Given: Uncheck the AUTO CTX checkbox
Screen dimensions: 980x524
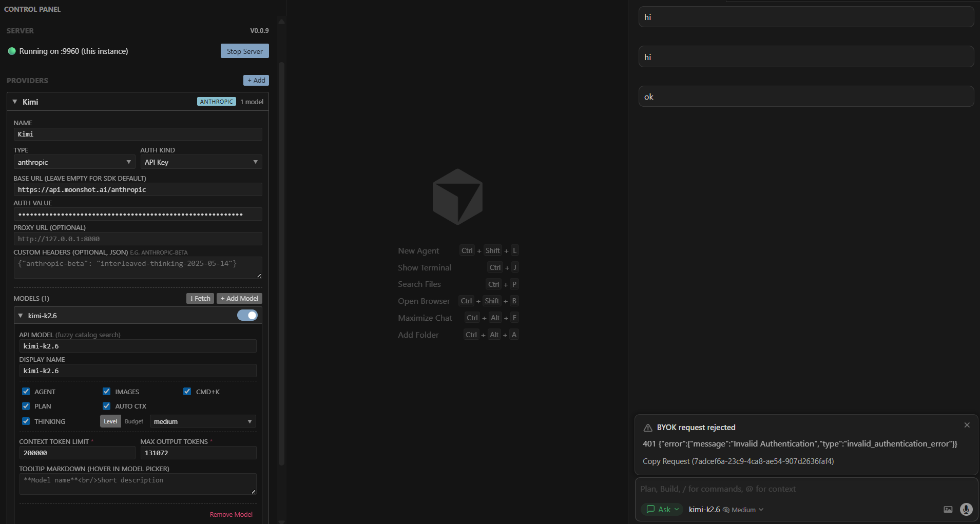Looking at the screenshot, I should (x=106, y=405).
